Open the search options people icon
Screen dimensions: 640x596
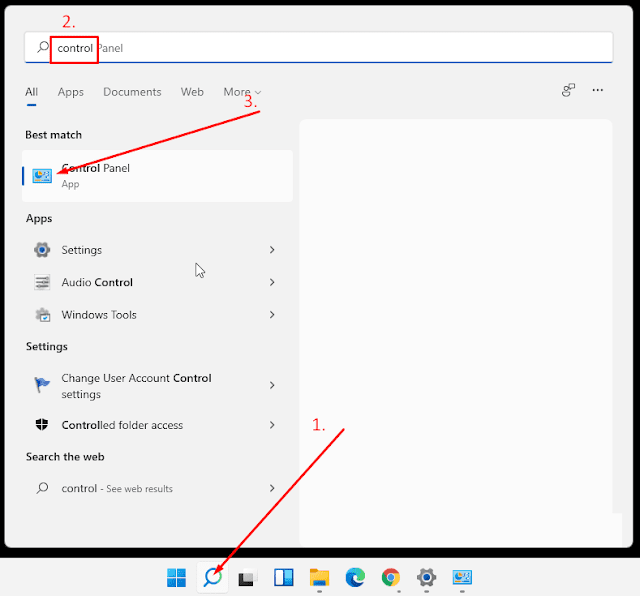coord(568,90)
